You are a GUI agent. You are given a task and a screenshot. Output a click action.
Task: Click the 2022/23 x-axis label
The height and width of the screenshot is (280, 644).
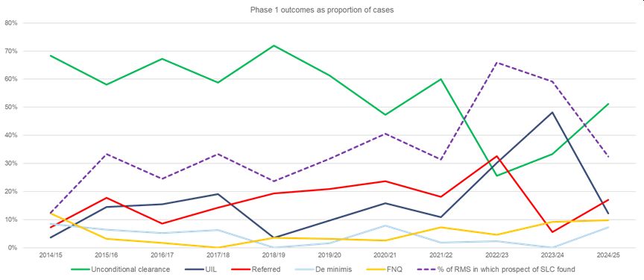[x=496, y=255]
